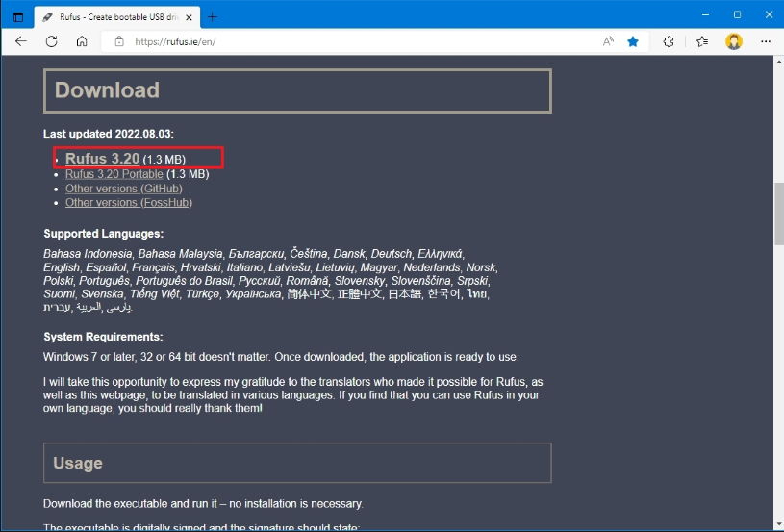
Task: Open the Extensions puzzle icon
Action: pos(669,41)
